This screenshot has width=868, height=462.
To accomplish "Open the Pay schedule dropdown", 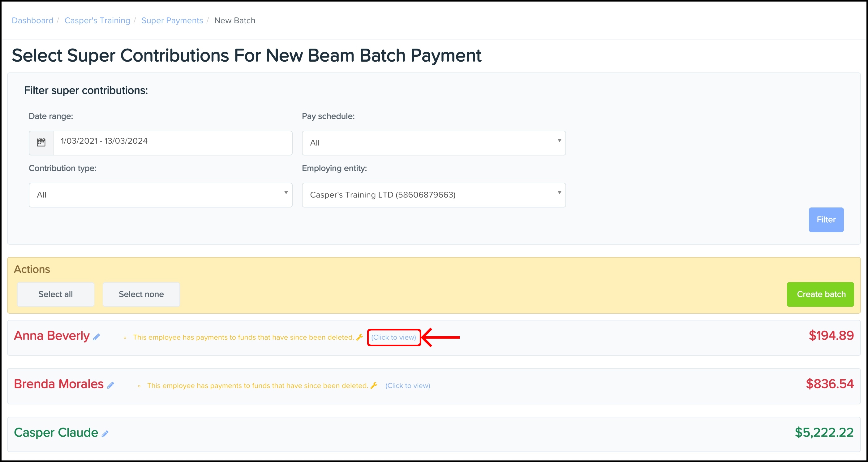I will pos(433,143).
